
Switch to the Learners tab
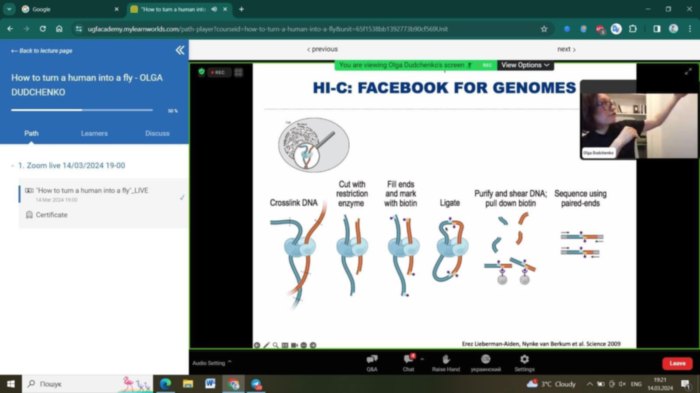click(94, 134)
